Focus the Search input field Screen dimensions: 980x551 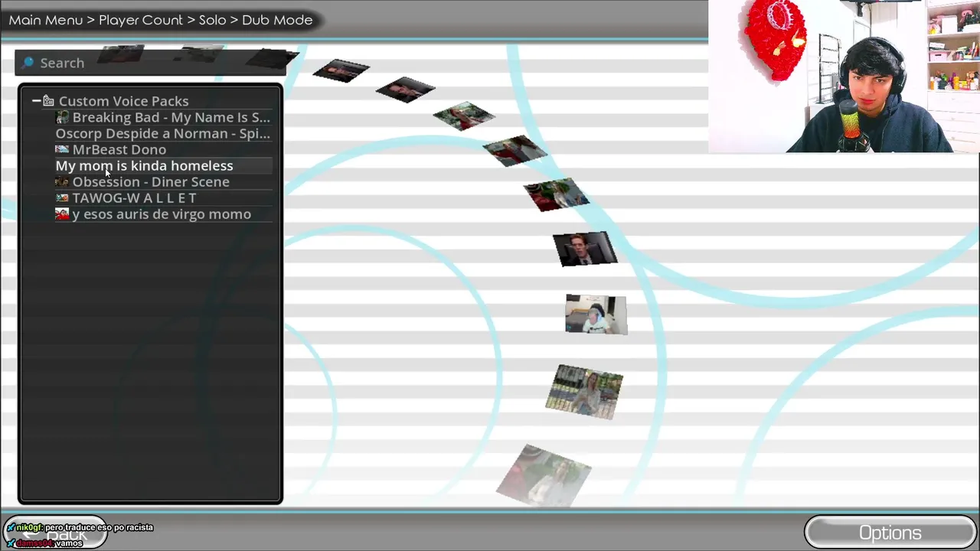point(151,63)
